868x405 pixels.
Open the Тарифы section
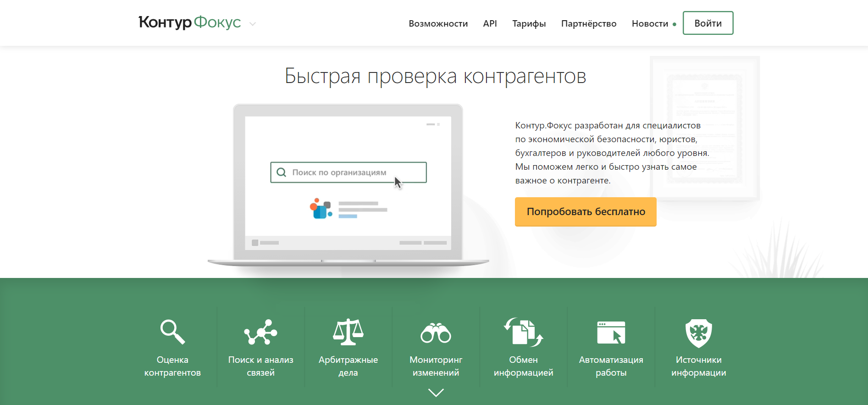coord(529,23)
